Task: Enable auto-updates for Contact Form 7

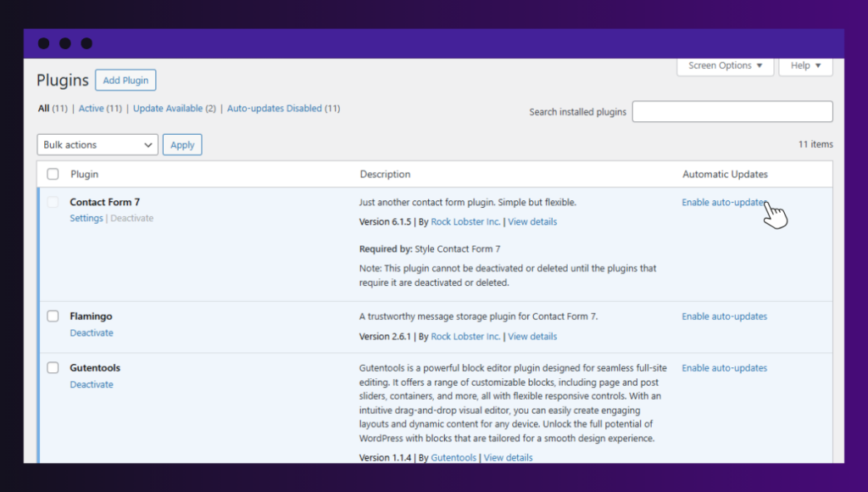Action: pyautogui.click(x=722, y=202)
